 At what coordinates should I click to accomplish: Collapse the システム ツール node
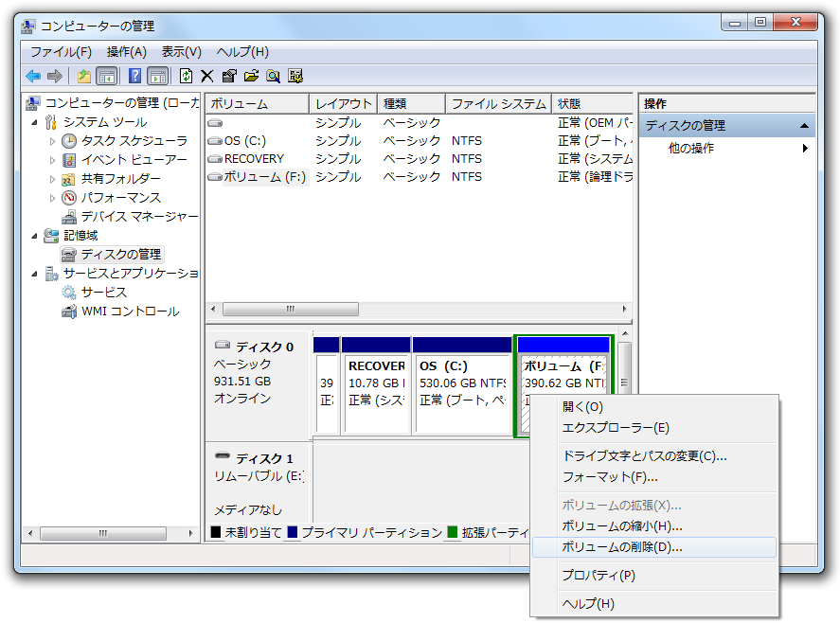click(34, 123)
